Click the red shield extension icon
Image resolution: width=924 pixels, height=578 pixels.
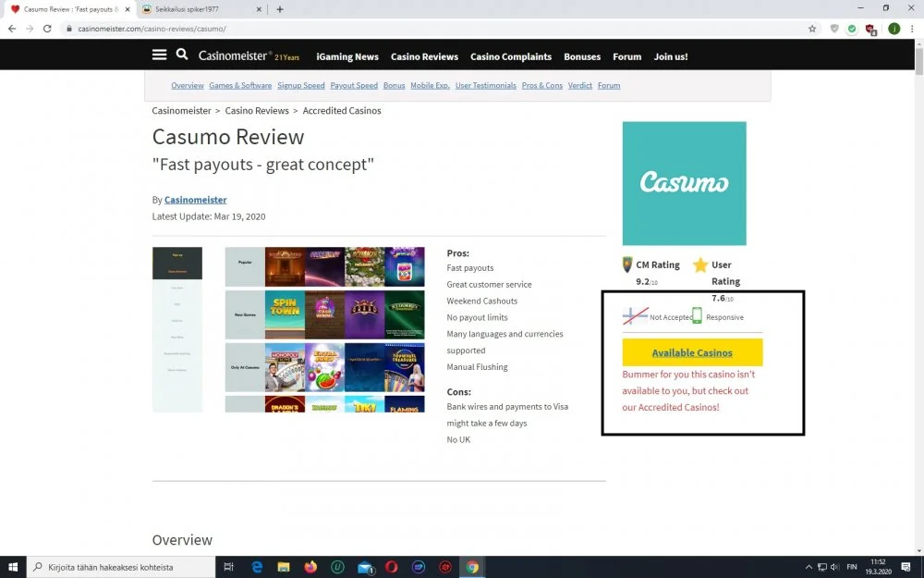[x=870, y=29]
